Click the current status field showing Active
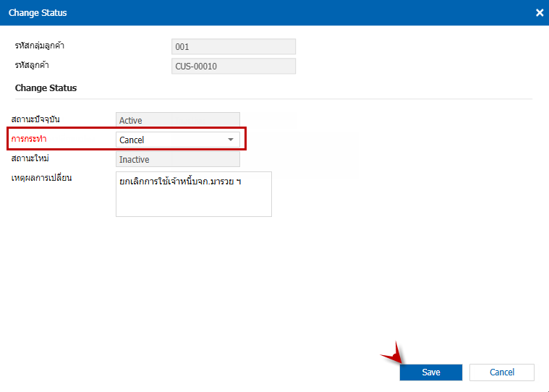 pos(177,121)
